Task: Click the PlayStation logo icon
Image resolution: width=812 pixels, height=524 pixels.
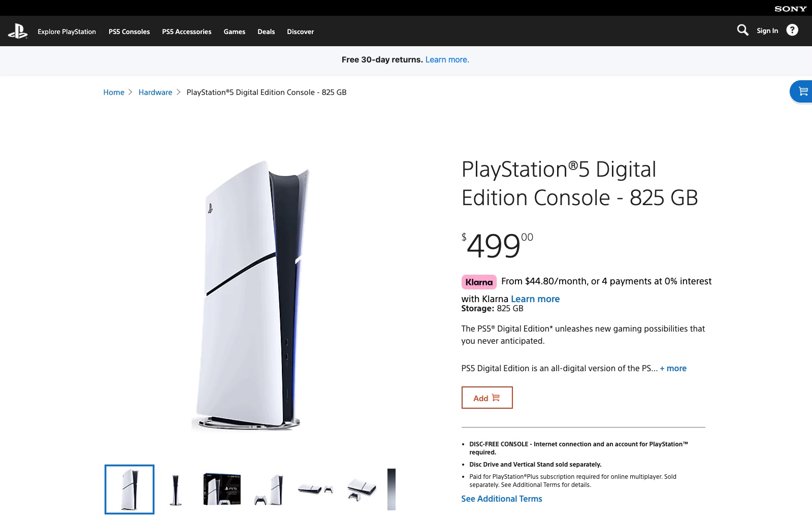Action: tap(18, 31)
